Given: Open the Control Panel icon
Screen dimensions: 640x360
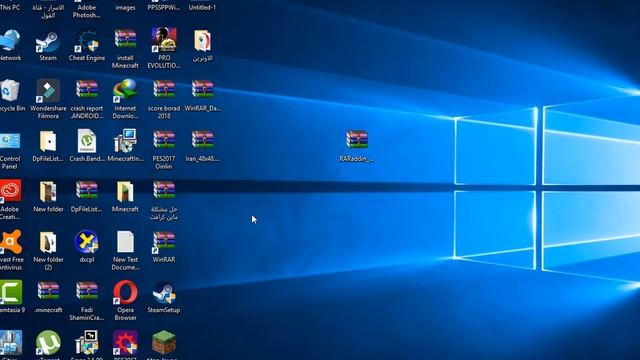Looking at the screenshot, I should click(x=10, y=141).
